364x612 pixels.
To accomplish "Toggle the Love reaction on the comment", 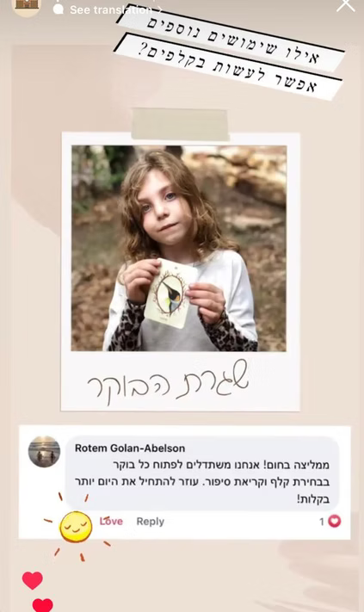I will coord(111,521).
